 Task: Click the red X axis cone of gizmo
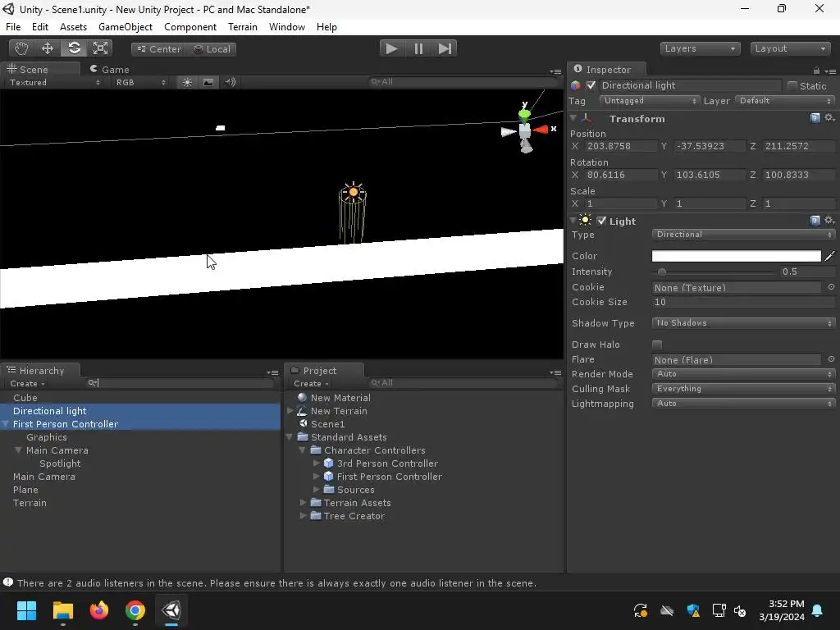pos(540,129)
